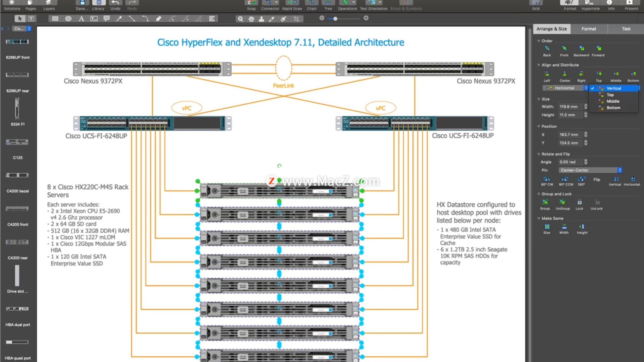Collapse the Group and Lock section
The width and height of the screenshot is (644, 362).
(539, 194)
